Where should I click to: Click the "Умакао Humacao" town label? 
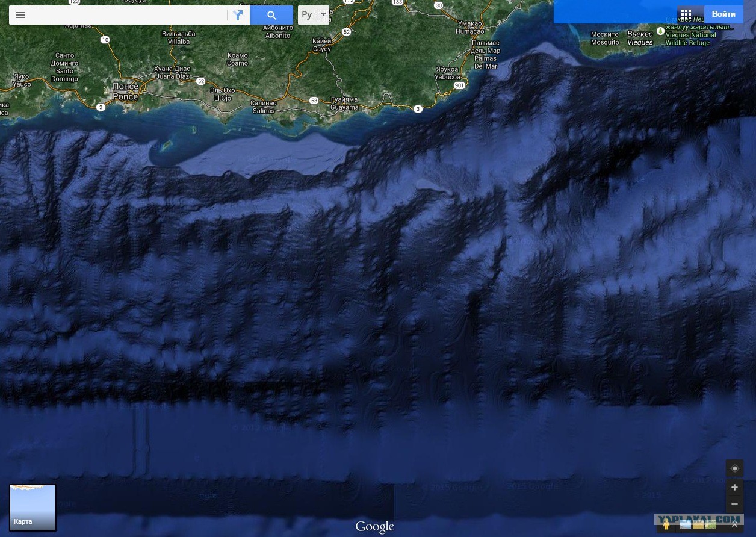(x=469, y=27)
